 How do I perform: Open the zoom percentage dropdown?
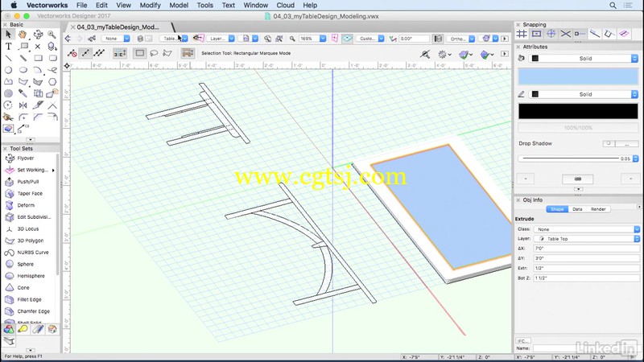pos(312,39)
